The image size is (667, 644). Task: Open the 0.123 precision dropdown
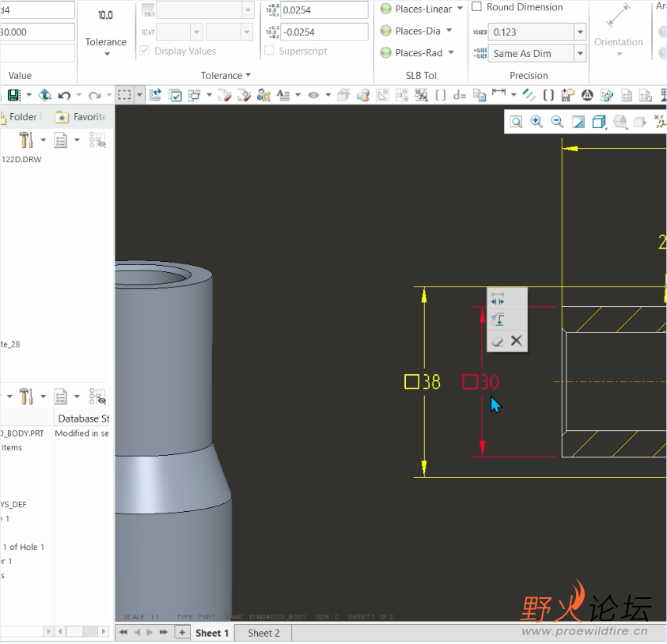tap(580, 32)
